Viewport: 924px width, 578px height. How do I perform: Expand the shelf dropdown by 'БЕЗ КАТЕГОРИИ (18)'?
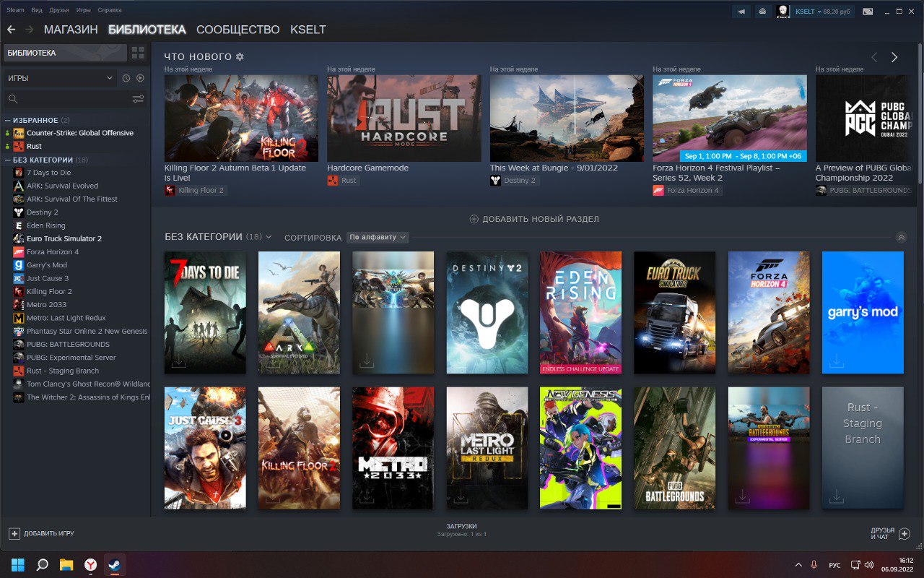269,237
